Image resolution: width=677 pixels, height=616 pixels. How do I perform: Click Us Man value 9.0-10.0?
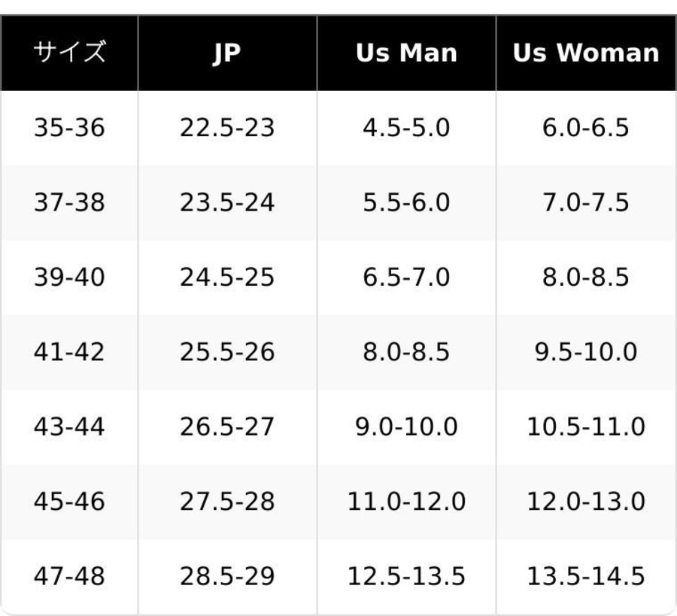(x=406, y=427)
